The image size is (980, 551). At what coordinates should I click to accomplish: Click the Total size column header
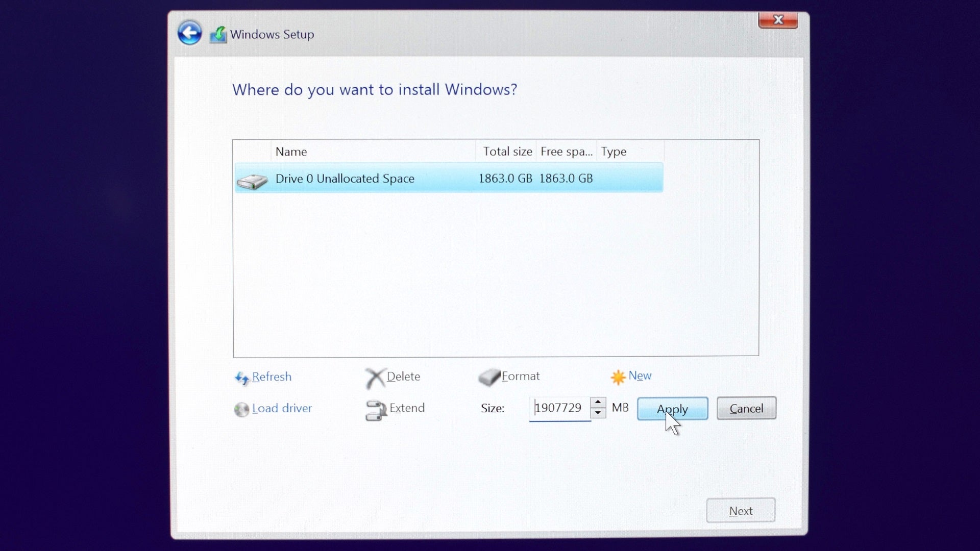[507, 152]
